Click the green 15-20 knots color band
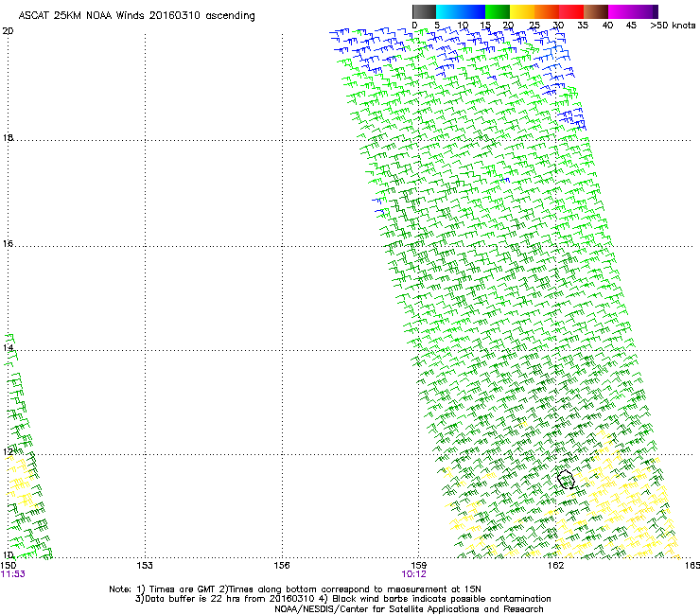 tap(498, 11)
